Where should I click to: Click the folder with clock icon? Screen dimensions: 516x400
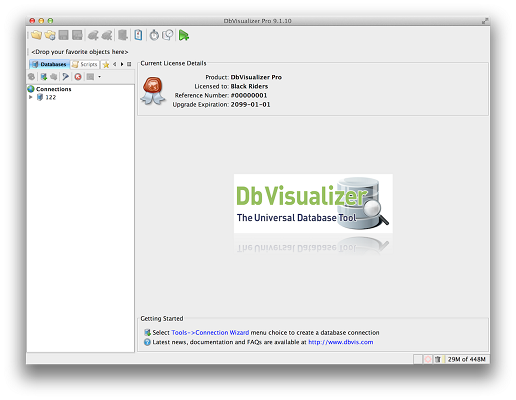click(50, 35)
